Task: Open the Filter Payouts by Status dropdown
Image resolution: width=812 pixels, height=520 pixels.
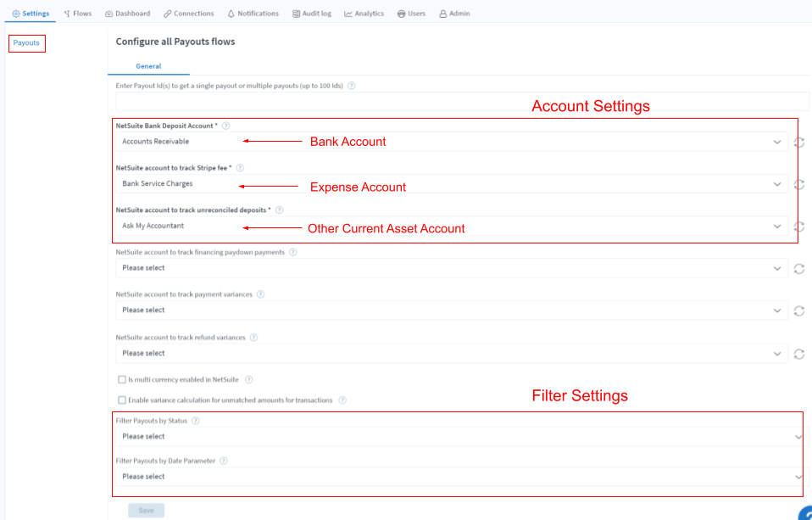Action: (x=462, y=437)
